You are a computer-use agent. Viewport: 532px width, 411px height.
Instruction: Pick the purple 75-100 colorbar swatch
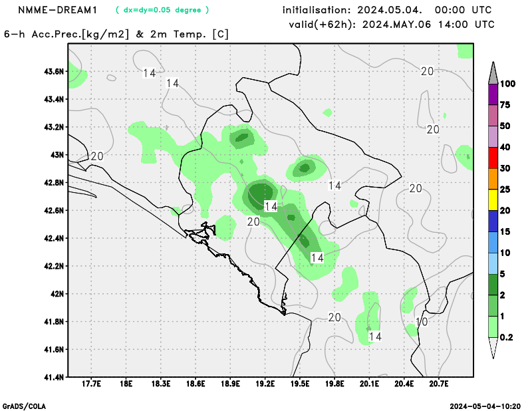click(x=493, y=94)
